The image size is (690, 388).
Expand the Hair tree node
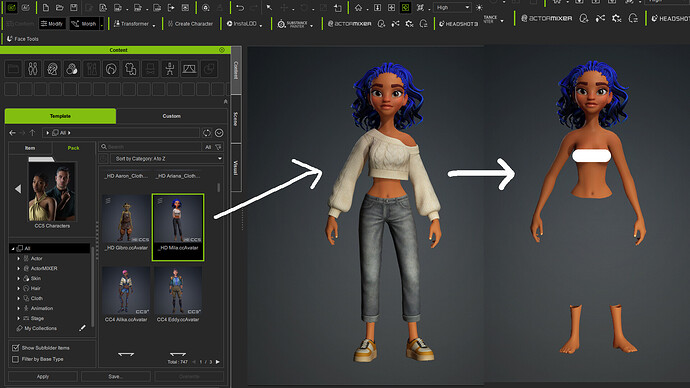click(18, 289)
